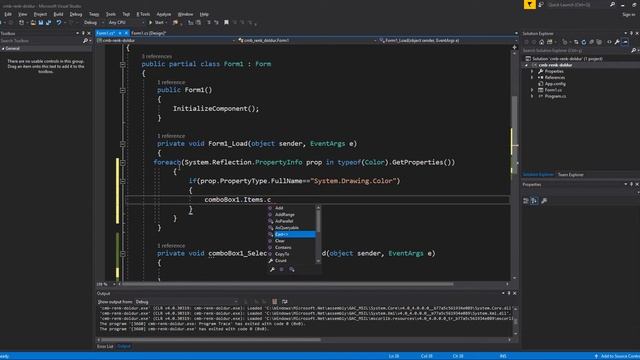
Task: Open the Window menu
Action: click(185, 14)
